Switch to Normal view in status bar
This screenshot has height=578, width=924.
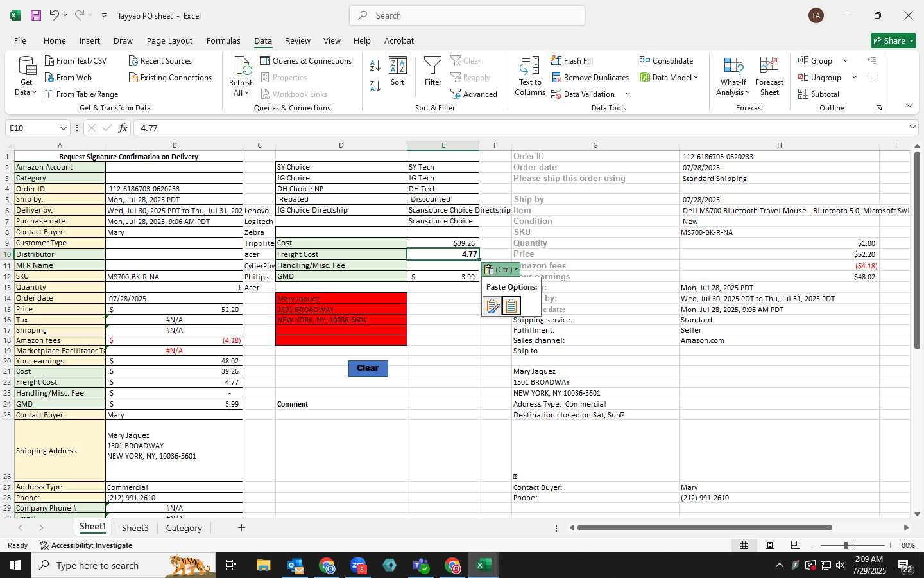tap(744, 545)
